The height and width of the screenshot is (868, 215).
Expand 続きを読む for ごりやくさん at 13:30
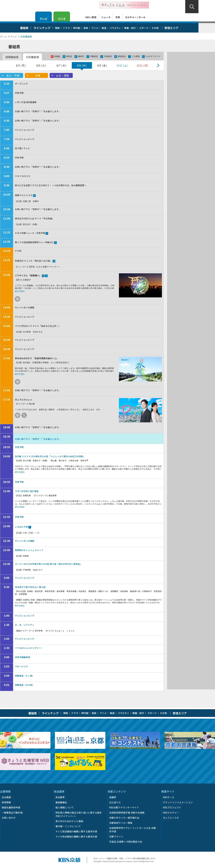pyautogui.click(x=20, y=291)
